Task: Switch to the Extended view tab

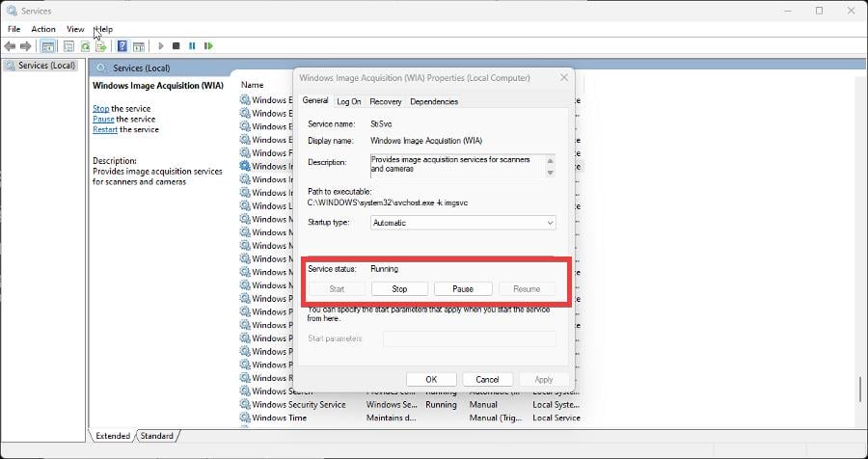Action: (x=113, y=436)
